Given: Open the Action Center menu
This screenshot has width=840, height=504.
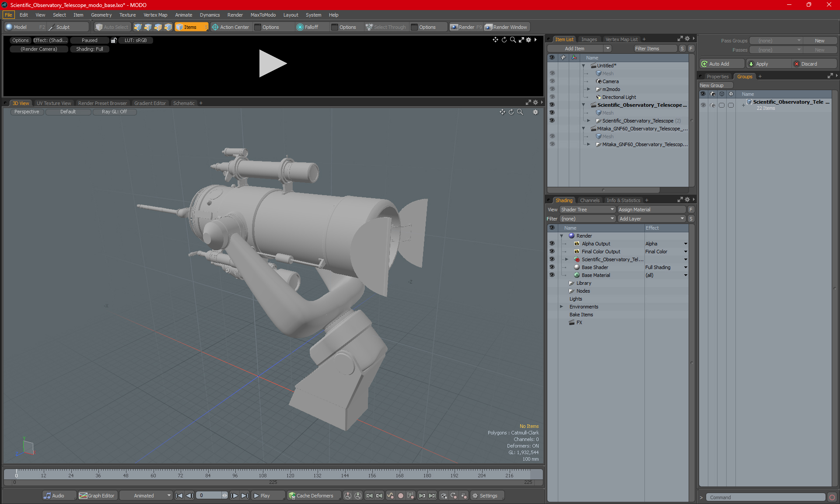Looking at the screenshot, I should pyautogui.click(x=231, y=27).
